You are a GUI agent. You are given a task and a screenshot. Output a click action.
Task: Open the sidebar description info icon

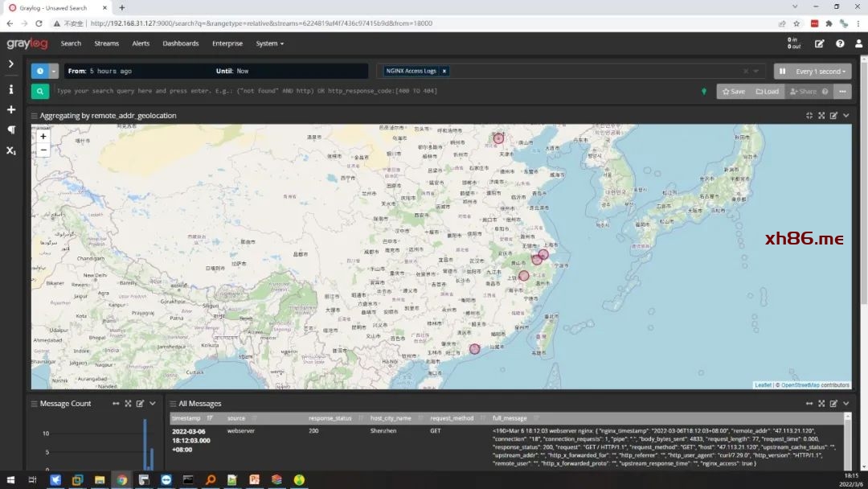(x=11, y=89)
